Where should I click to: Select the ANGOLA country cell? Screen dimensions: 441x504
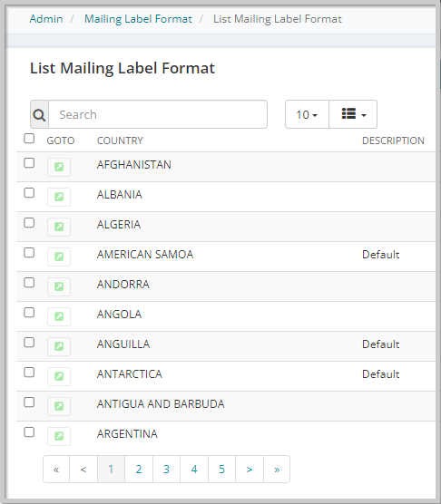coord(119,314)
